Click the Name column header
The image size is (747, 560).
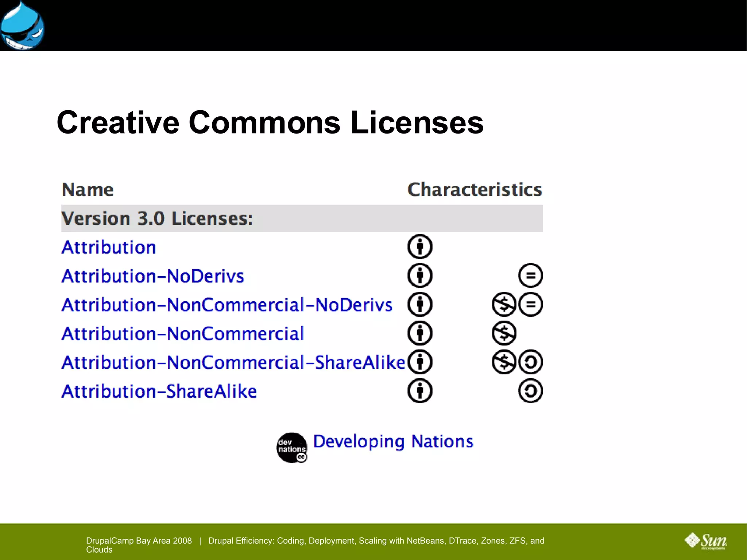pos(88,189)
